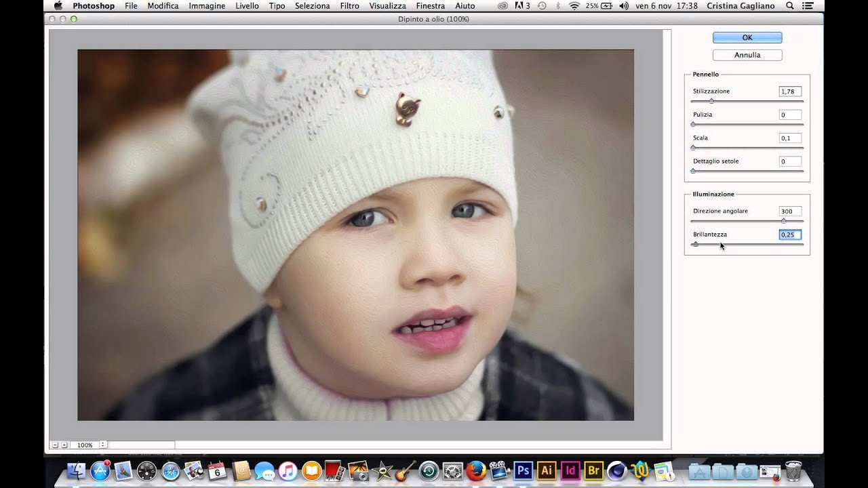Open System Preferences from the dock
The image size is (868, 488).
452,470
